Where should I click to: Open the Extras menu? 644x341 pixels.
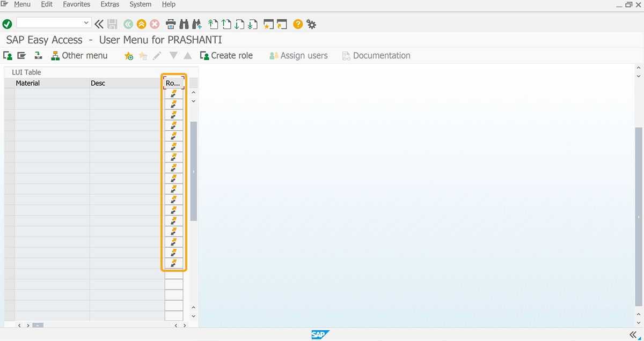tap(110, 4)
